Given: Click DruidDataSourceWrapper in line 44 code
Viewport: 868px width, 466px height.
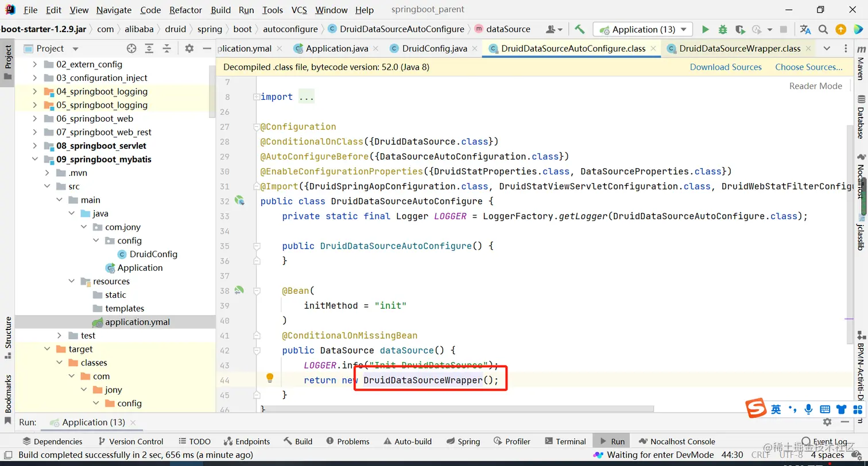Looking at the screenshot, I should (423, 380).
